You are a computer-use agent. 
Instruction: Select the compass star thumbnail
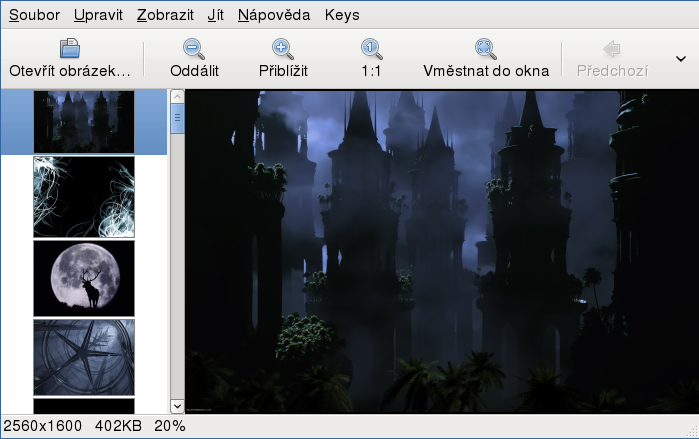(84, 357)
